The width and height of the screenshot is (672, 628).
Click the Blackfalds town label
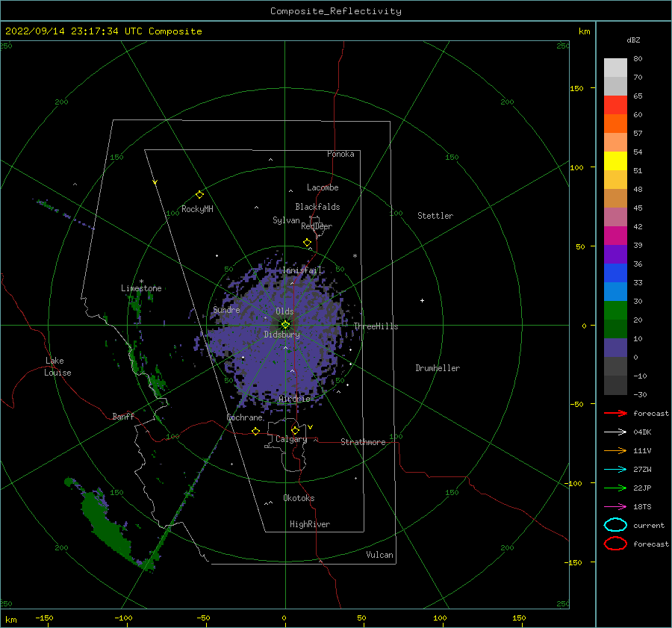(x=317, y=207)
